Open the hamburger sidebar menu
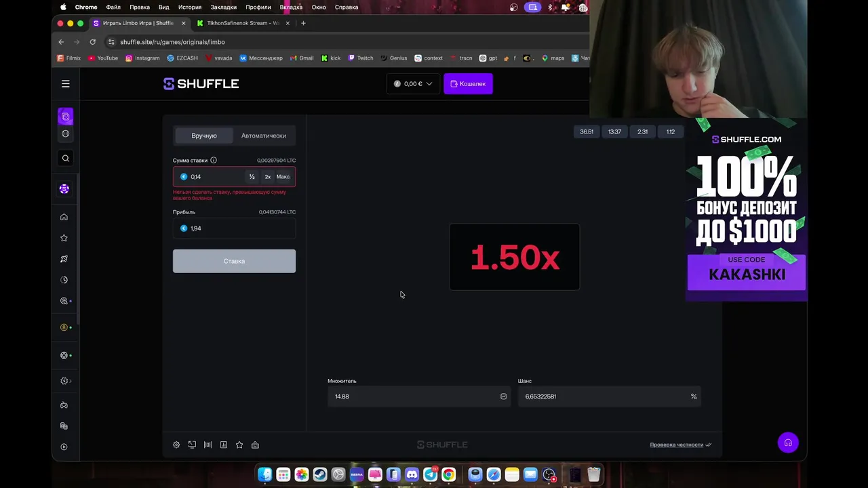Viewport: 868px width, 488px height. tap(66, 84)
